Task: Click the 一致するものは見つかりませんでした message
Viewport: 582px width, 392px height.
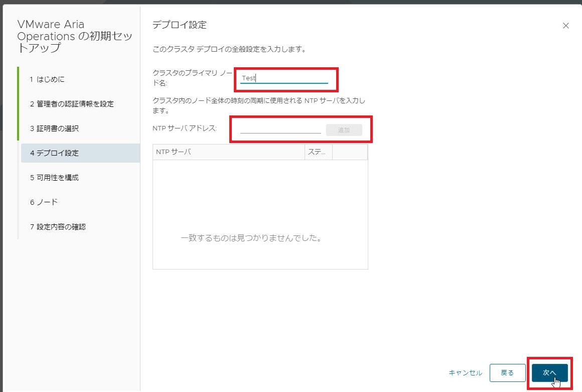Action: 251,237
